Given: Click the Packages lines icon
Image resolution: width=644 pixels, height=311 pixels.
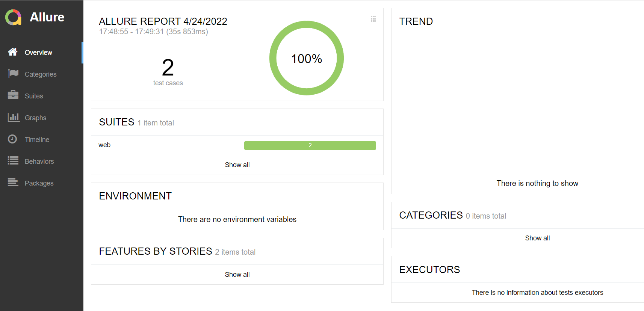Looking at the screenshot, I should [13, 183].
